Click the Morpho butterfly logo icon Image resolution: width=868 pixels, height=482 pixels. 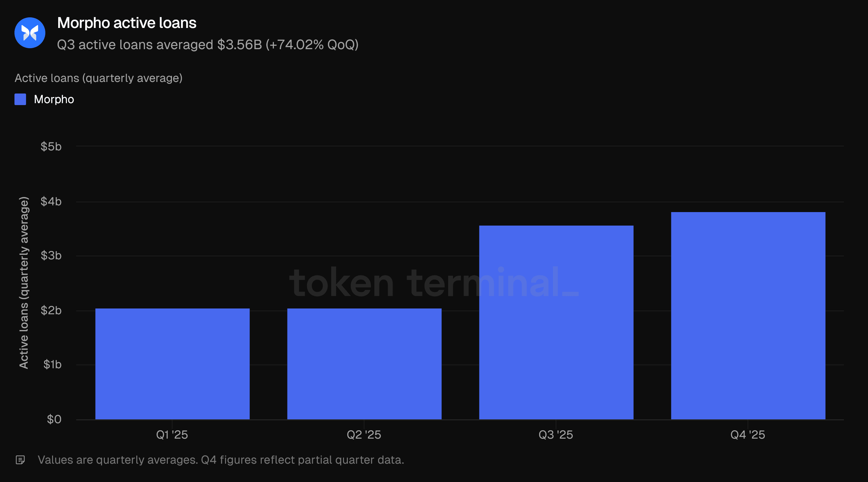pyautogui.click(x=30, y=33)
